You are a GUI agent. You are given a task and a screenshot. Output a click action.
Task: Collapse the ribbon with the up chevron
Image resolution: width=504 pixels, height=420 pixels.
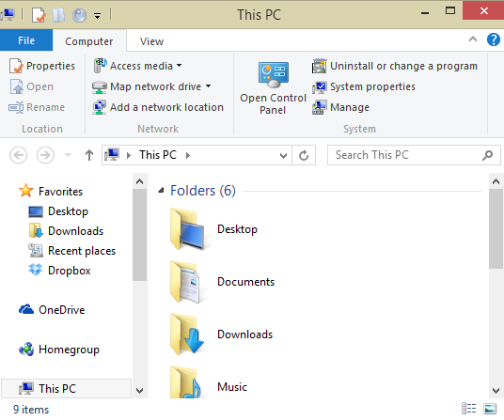[472, 39]
